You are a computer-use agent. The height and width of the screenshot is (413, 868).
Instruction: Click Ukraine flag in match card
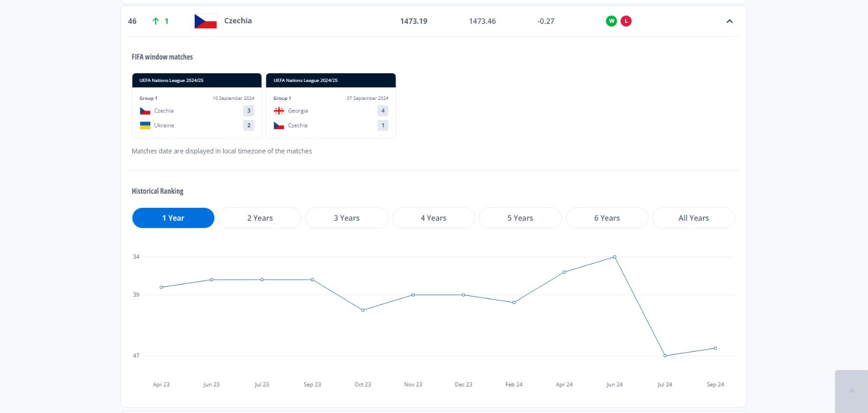pos(145,125)
